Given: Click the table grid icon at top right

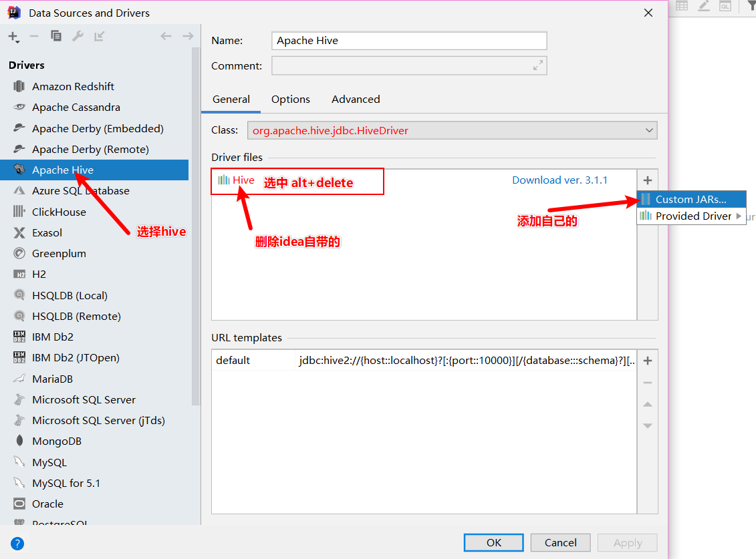Looking at the screenshot, I should [x=681, y=7].
